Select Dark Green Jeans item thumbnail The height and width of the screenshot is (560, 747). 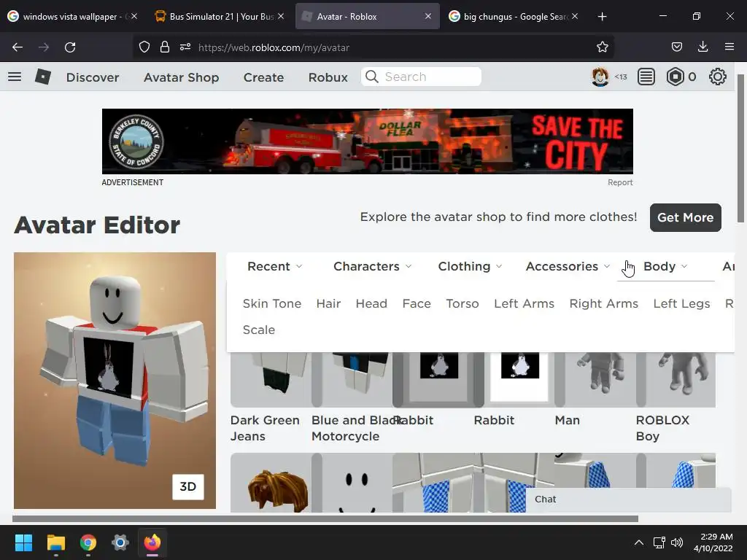click(271, 379)
